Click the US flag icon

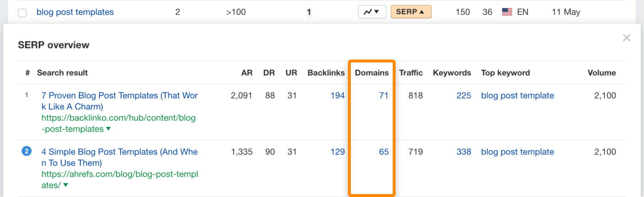tap(507, 12)
